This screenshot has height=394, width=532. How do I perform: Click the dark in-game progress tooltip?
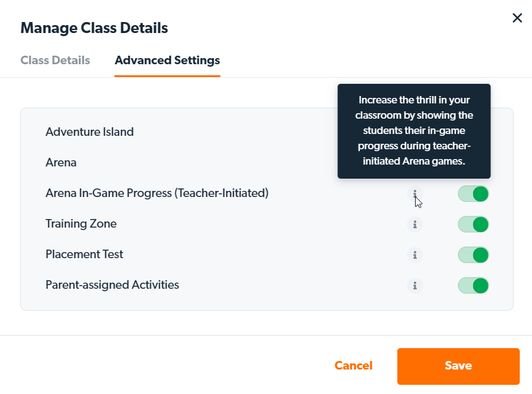pyautogui.click(x=414, y=131)
